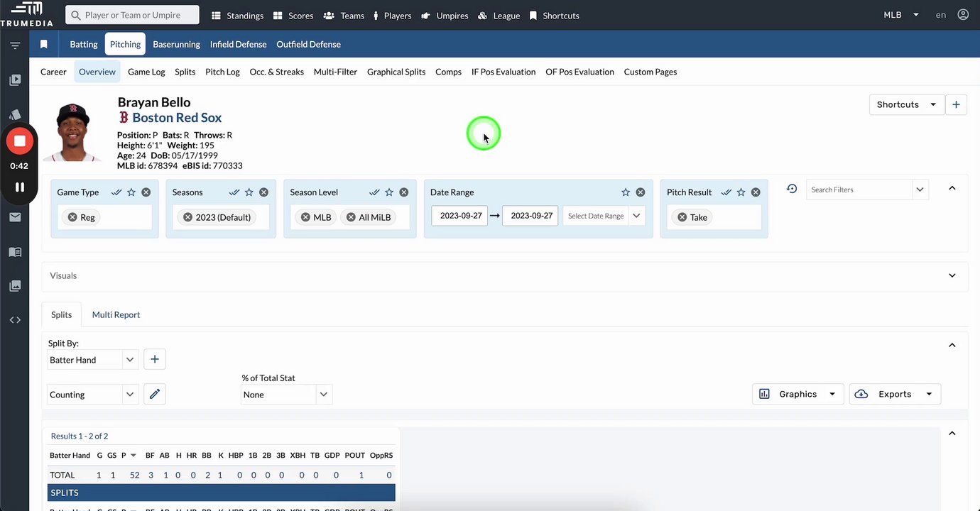Click the Search Filters input field
The image size is (980, 511).
tap(859, 189)
